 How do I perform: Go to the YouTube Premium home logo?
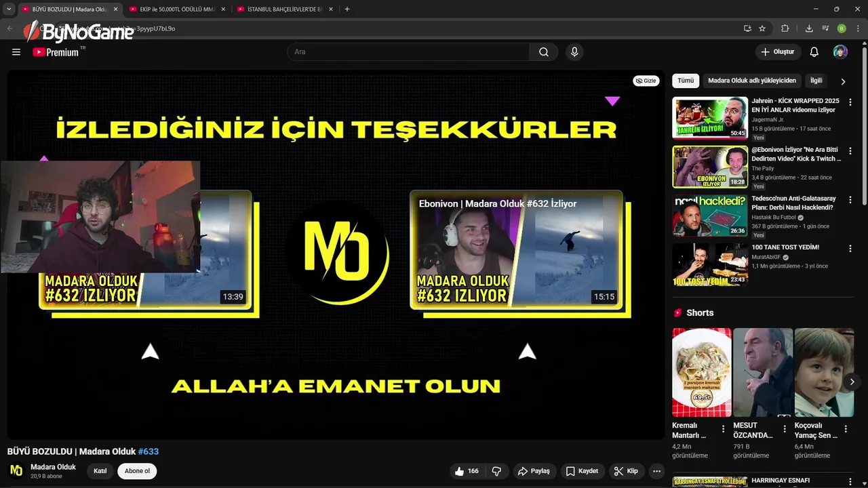(x=56, y=52)
